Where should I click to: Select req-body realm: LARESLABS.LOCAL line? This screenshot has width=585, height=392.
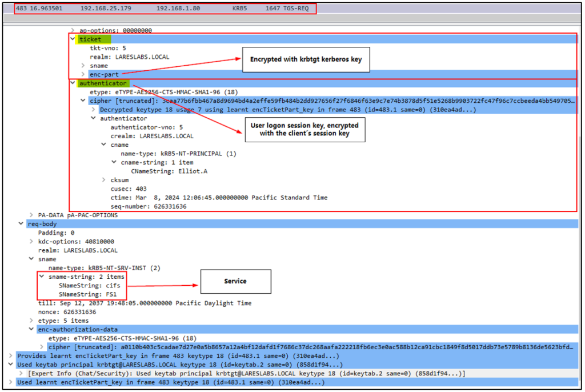point(78,250)
